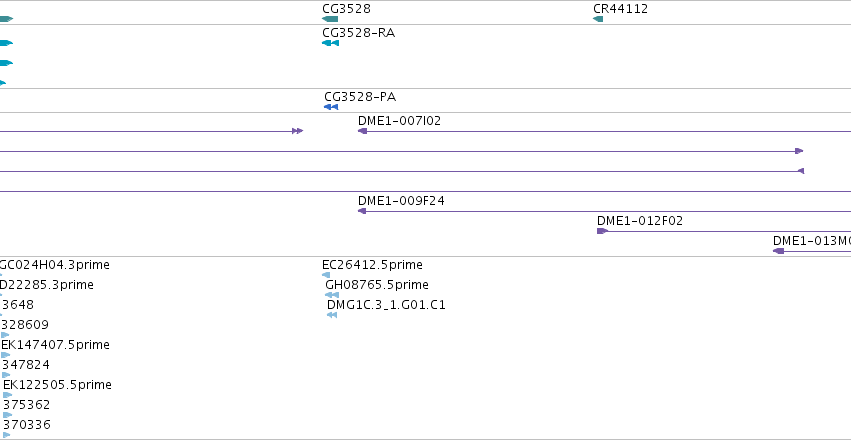Open the DME1-009F24 clone label
851x440 pixels.
click(401, 201)
